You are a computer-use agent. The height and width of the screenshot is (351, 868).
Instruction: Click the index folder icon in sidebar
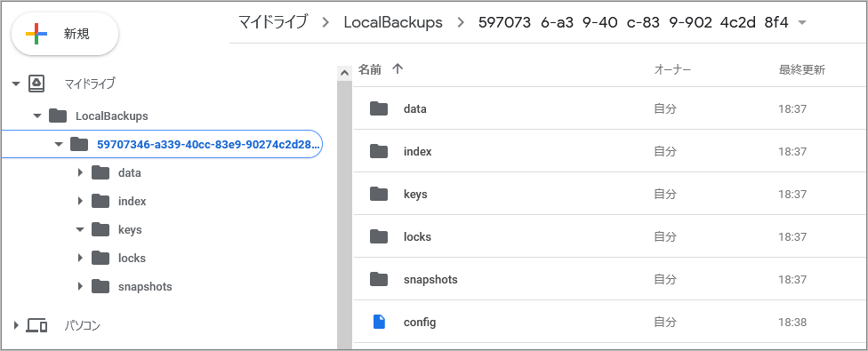click(x=100, y=201)
